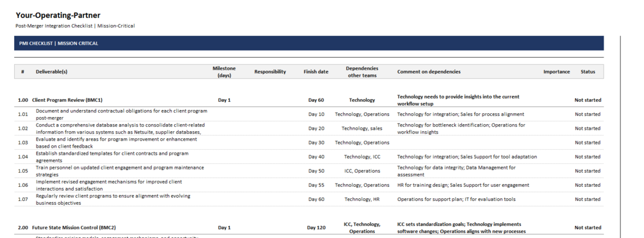Click the Day 120 finish date cell
This screenshot has height=238, width=644.
316,227
